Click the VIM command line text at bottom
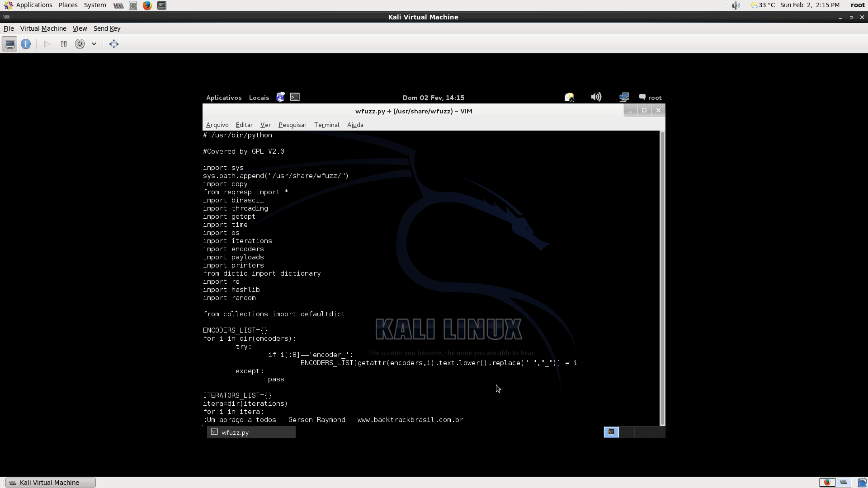The height and width of the screenshot is (488, 868). coord(333,420)
